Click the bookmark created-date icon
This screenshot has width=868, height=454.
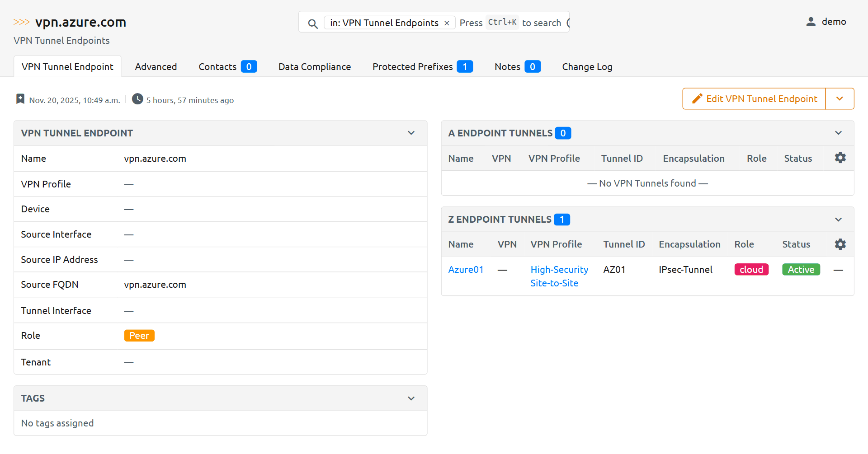coord(20,99)
